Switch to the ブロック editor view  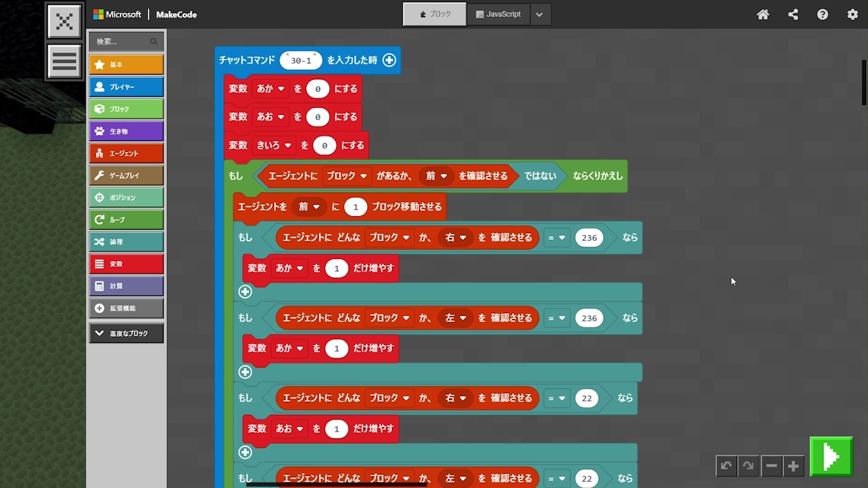point(435,14)
